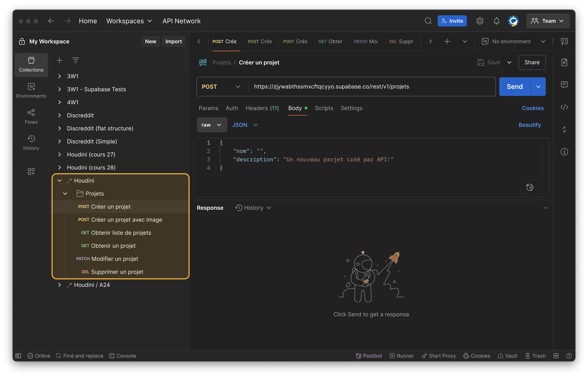Click the Beautify link

(530, 125)
